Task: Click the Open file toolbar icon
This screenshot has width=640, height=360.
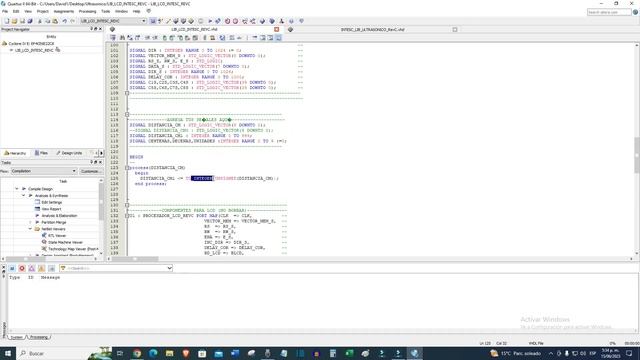Action: coord(14,21)
